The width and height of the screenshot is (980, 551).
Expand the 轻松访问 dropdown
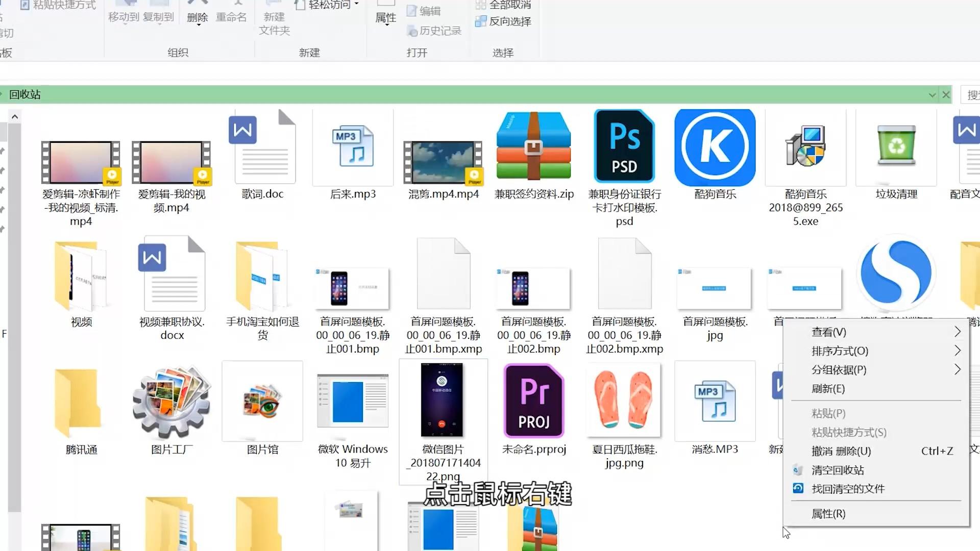(356, 4)
